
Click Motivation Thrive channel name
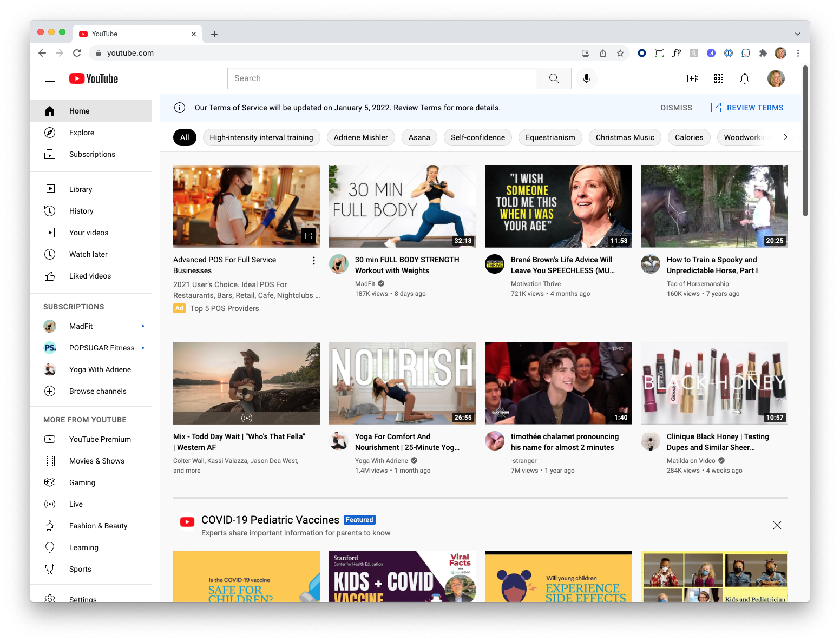[536, 284]
